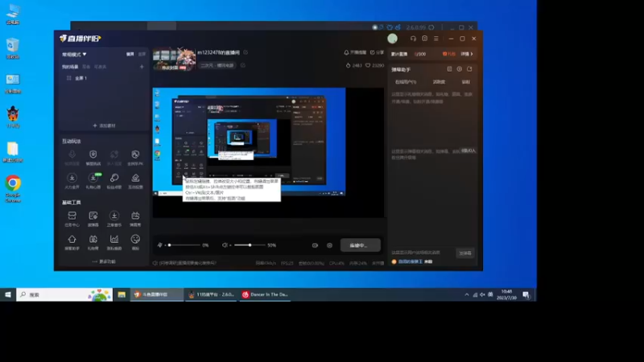Image resolution: width=644 pixels, height=362 pixels.
Task: Click first icon in danmaku assistant header
Action: pyautogui.click(x=449, y=69)
